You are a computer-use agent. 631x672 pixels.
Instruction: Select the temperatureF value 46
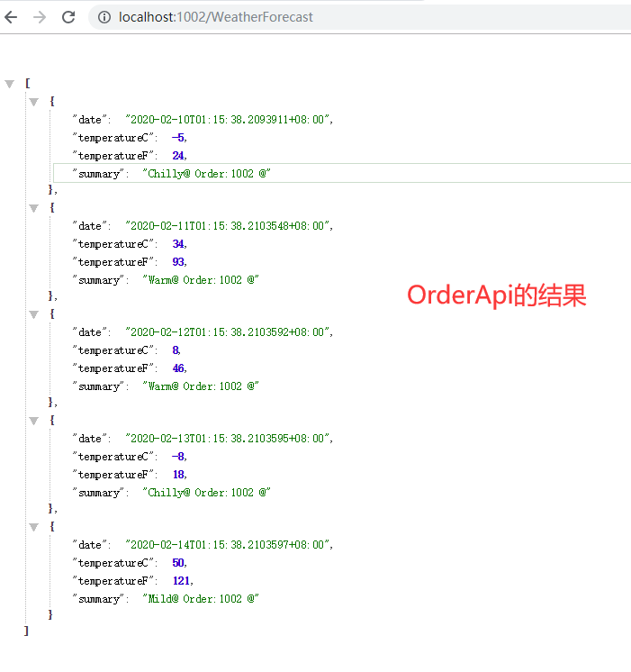[178, 368]
